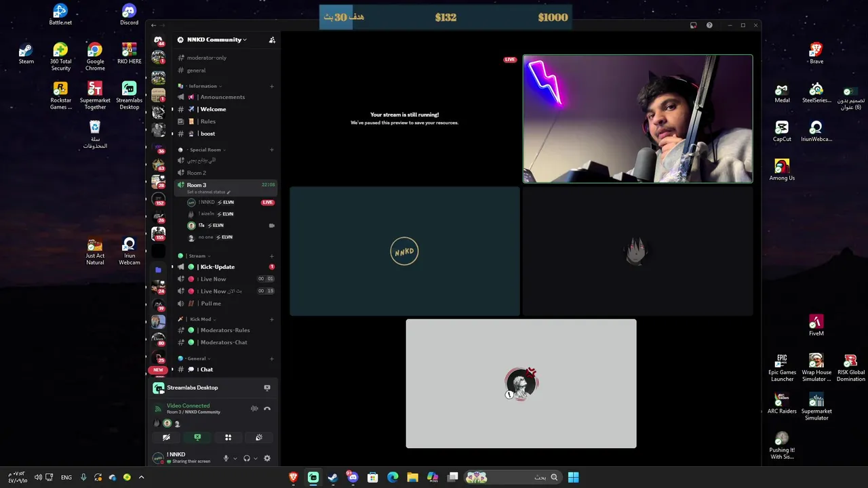Stop streaming Streamlabs Desktop
The image size is (868, 488).
pyautogui.click(x=267, y=388)
